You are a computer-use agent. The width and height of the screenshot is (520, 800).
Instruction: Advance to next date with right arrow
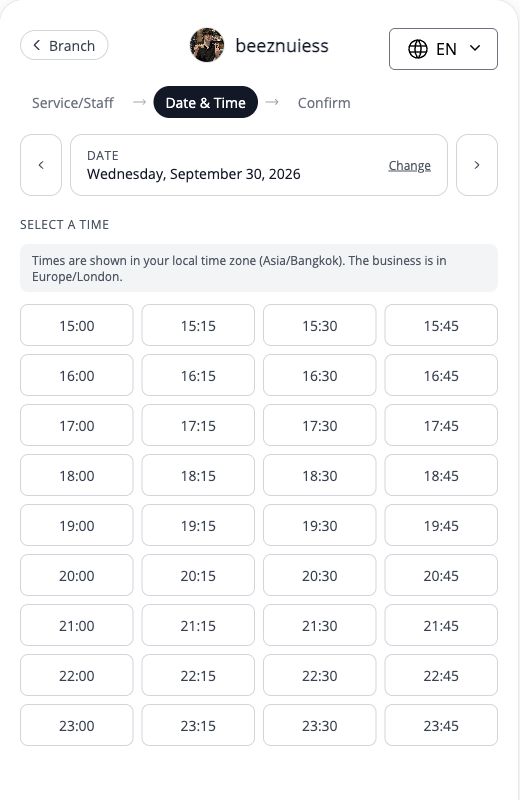click(477, 165)
